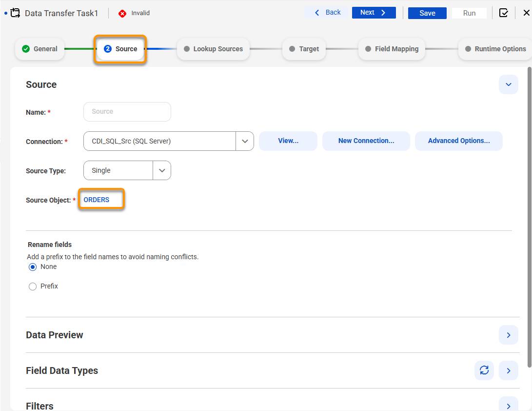The height and width of the screenshot is (411, 532).
Task: Click the red Invalid status icon
Action: [122, 13]
